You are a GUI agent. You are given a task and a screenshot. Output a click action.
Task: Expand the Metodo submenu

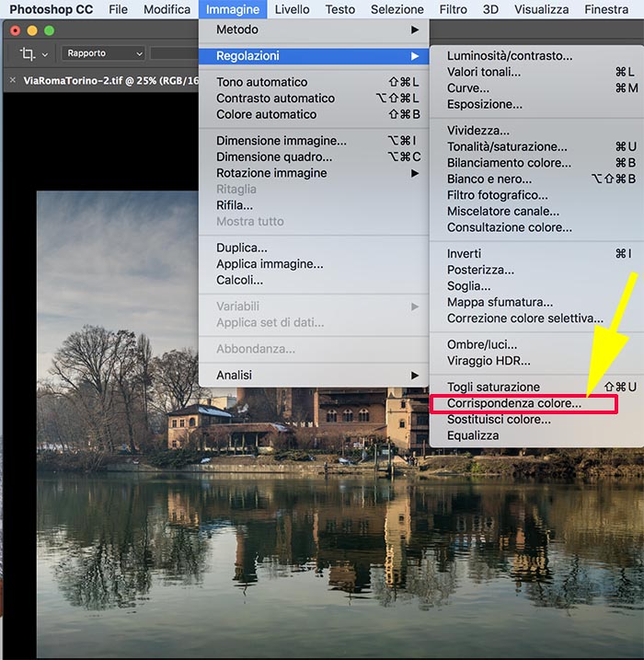coord(314,29)
